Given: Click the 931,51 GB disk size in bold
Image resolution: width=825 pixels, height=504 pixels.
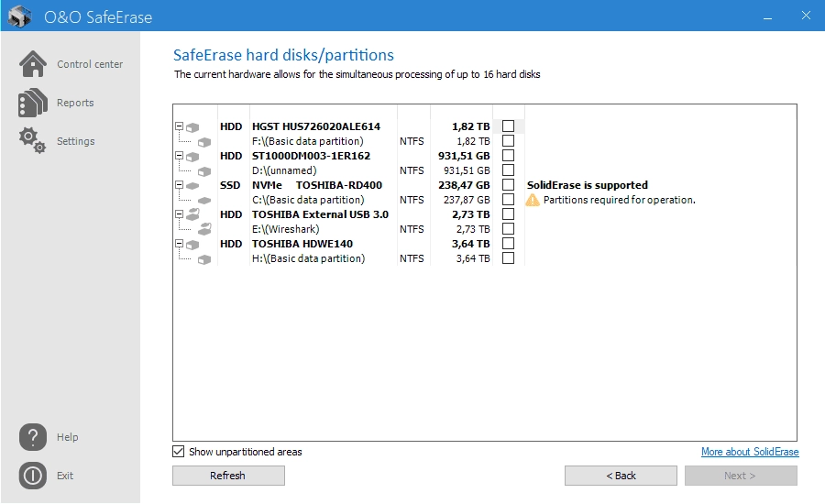Looking at the screenshot, I should coord(464,156).
